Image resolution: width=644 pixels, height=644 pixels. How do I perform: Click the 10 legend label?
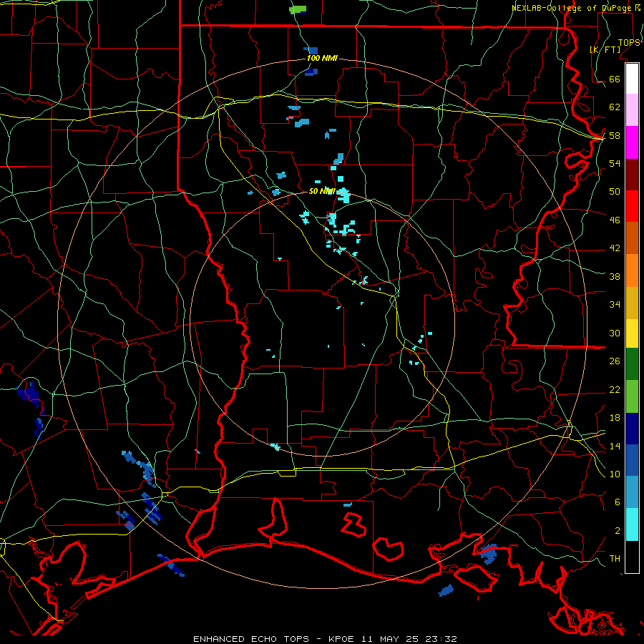coord(615,474)
